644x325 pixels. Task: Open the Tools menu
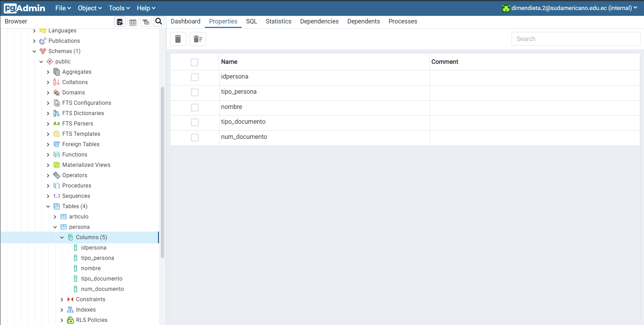pyautogui.click(x=118, y=8)
